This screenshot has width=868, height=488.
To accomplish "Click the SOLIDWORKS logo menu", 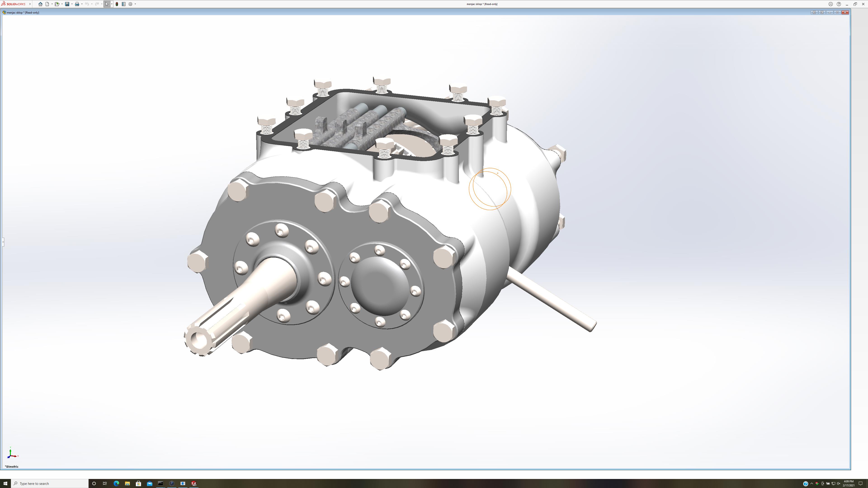I will click(14, 4).
